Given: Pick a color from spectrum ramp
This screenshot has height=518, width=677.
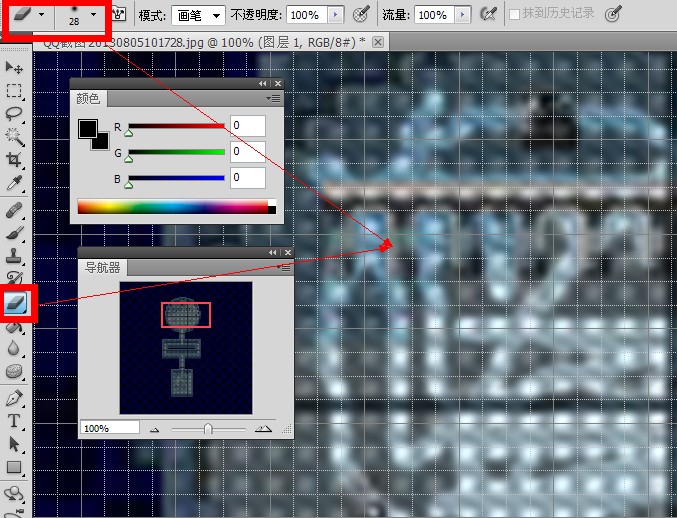Looking at the screenshot, I should point(173,207).
